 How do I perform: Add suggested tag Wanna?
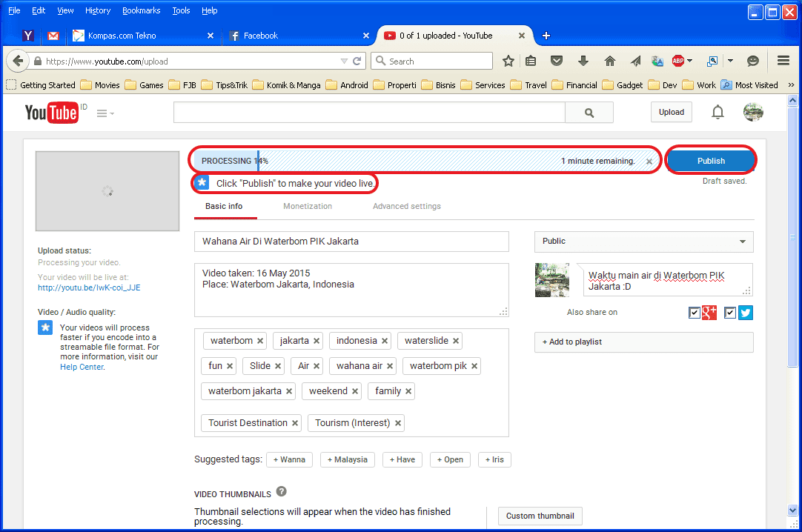[289, 459]
